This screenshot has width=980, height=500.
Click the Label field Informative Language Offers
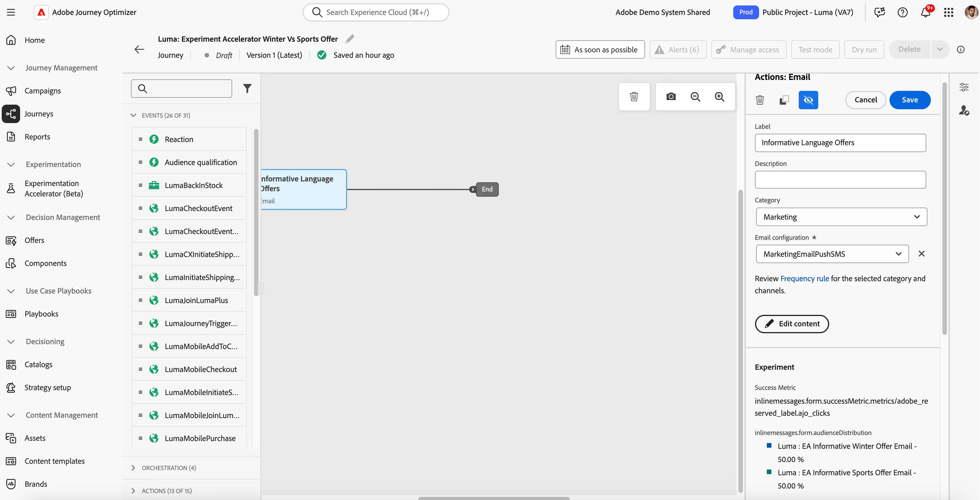tap(840, 143)
